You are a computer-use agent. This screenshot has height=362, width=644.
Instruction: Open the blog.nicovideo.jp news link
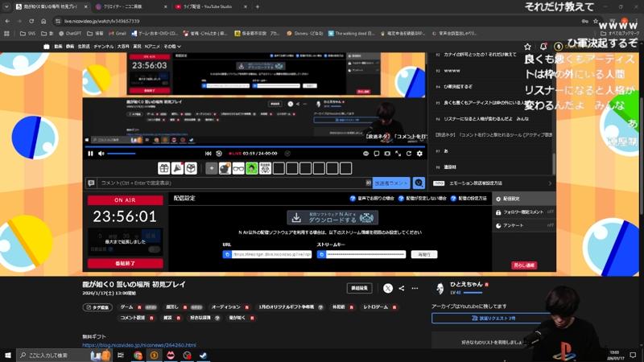click(139, 345)
